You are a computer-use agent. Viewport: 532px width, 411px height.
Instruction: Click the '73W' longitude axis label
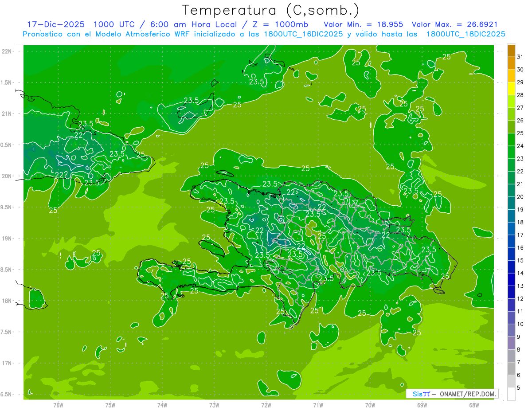[x=214, y=405]
